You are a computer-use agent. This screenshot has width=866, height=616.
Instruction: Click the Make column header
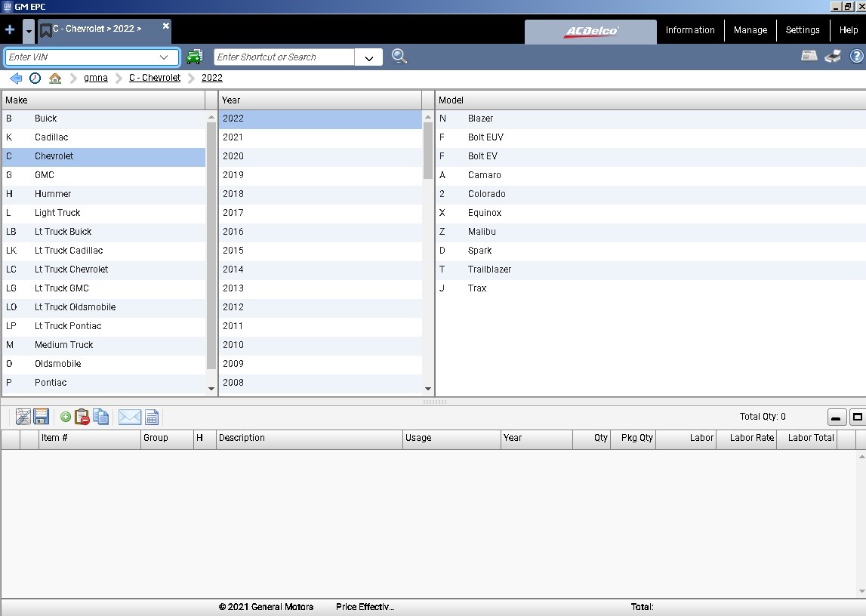coord(103,100)
